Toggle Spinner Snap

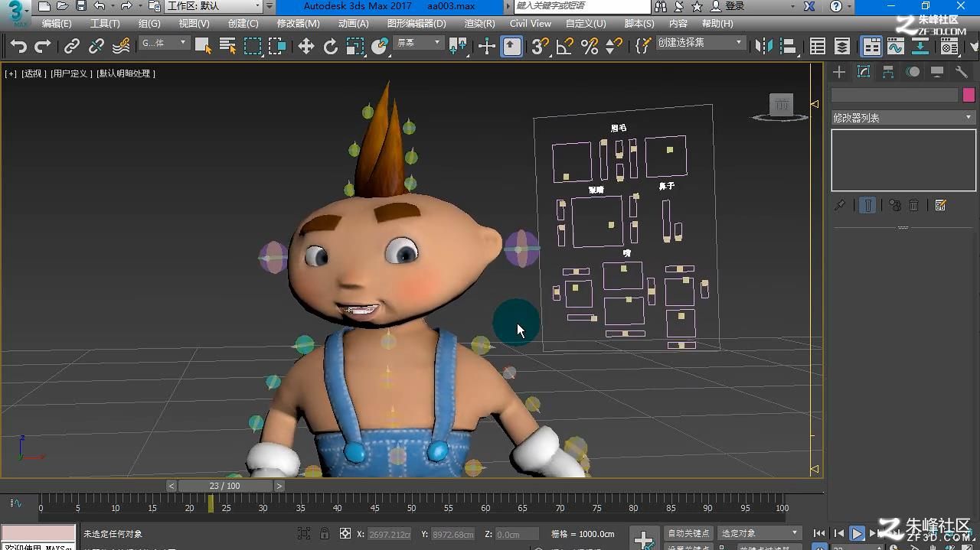coord(614,47)
